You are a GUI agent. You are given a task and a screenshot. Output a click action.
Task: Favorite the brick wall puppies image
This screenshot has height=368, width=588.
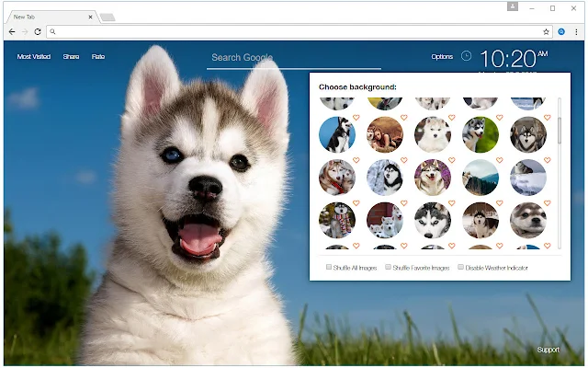click(404, 203)
